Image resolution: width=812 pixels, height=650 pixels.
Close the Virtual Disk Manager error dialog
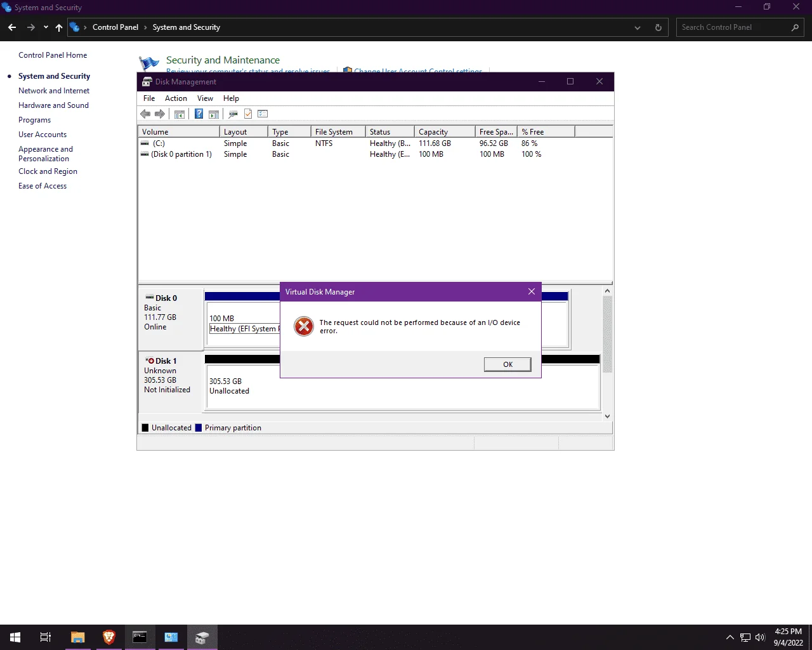click(x=532, y=291)
